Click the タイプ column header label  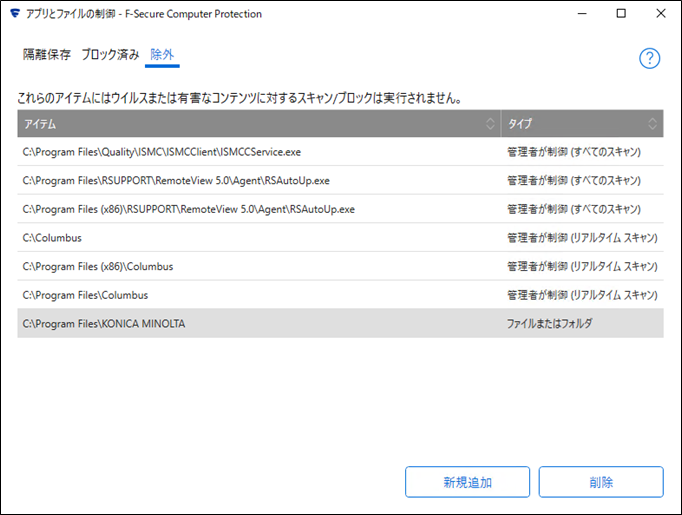[520, 124]
